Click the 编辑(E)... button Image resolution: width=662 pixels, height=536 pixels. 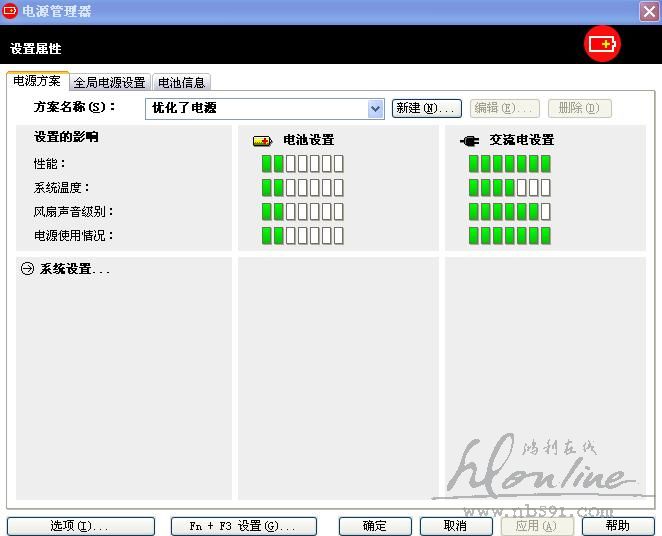505,108
